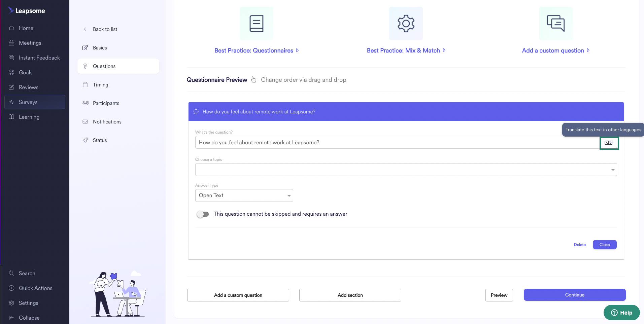Click the Status rocket icon

85,140
